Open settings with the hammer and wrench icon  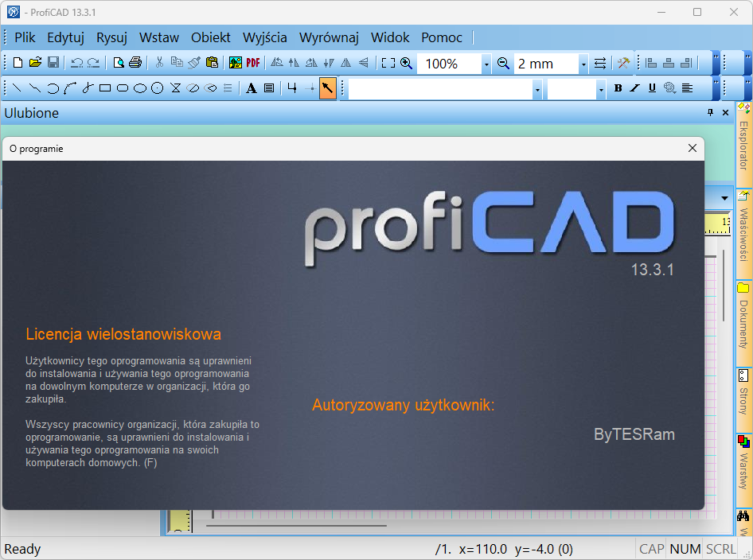point(623,63)
